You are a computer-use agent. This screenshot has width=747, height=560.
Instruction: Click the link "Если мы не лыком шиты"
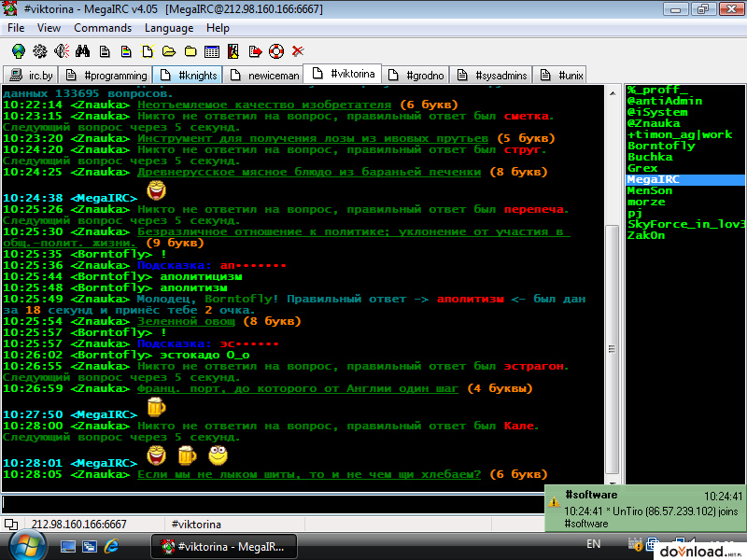tap(309, 474)
